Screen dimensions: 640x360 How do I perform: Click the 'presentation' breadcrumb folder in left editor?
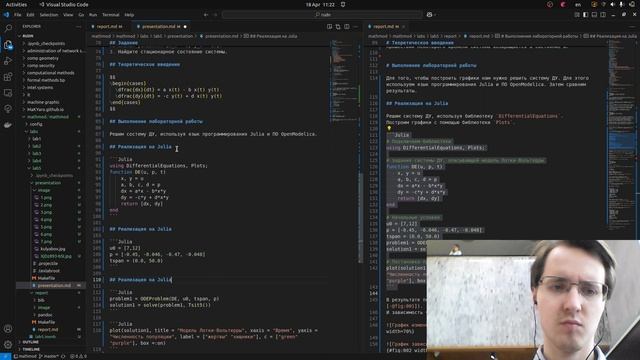[x=180, y=36]
